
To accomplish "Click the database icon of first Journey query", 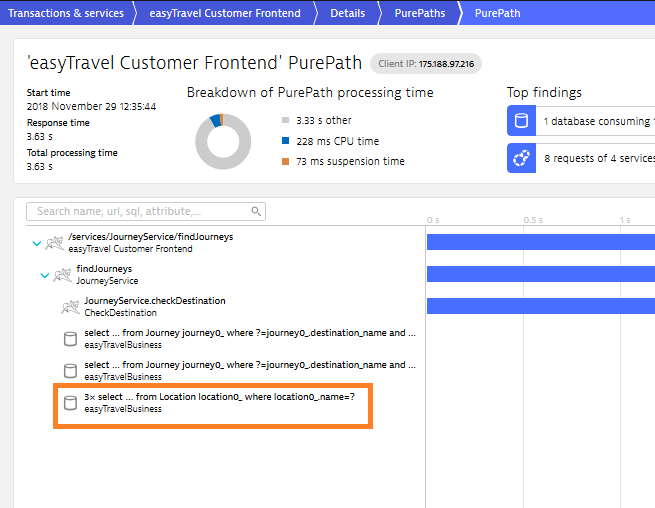I will pos(70,338).
